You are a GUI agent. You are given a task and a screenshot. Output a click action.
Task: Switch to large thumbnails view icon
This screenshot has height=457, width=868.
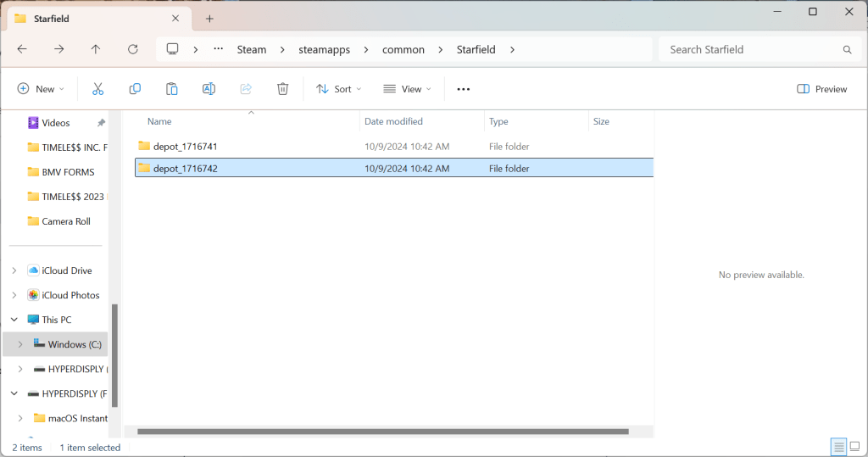click(854, 447)
